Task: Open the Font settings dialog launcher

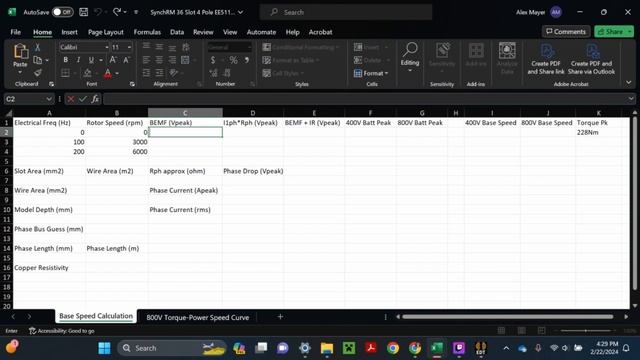Action: click(x=132, y=84)
